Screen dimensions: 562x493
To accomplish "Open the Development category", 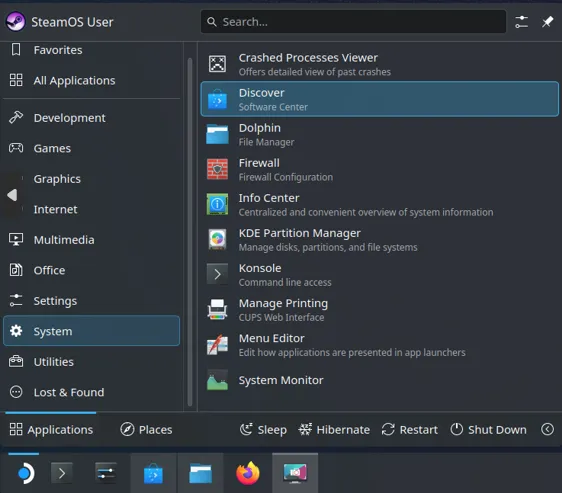I will pyautogui.click(x=91, y=118).
